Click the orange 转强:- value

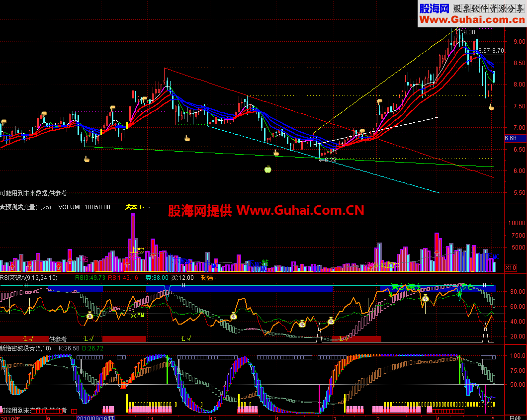pos(209,278)
